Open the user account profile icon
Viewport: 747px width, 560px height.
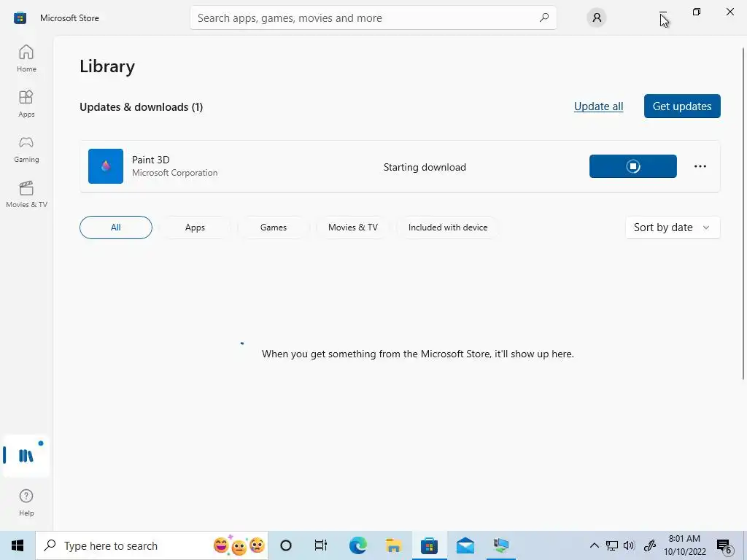point(597,18)
